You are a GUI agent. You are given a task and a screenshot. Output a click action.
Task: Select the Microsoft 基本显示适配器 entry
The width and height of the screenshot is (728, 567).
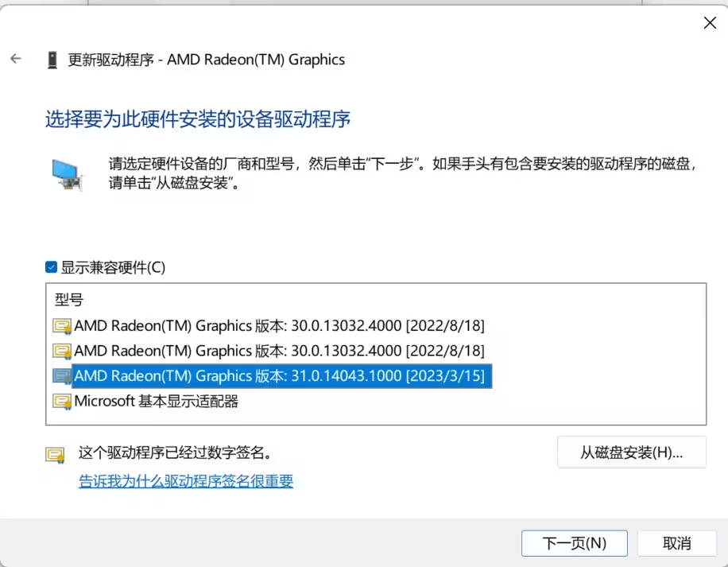tap(157, 401)
